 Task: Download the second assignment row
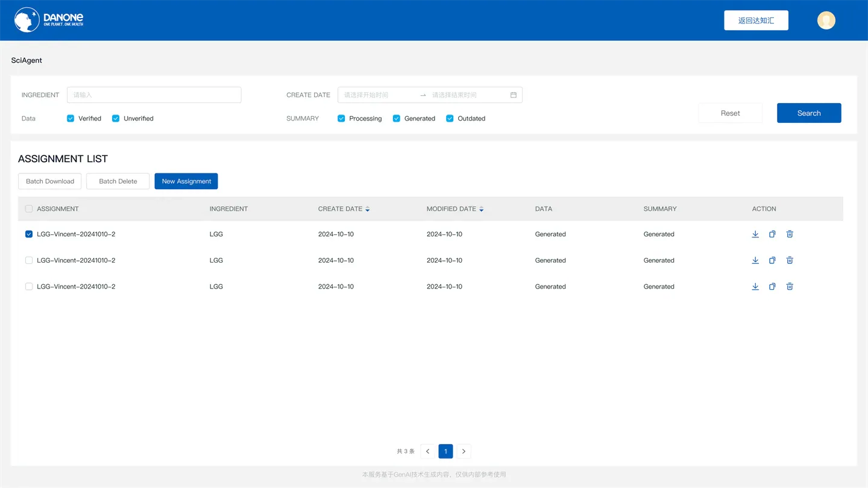755,260
